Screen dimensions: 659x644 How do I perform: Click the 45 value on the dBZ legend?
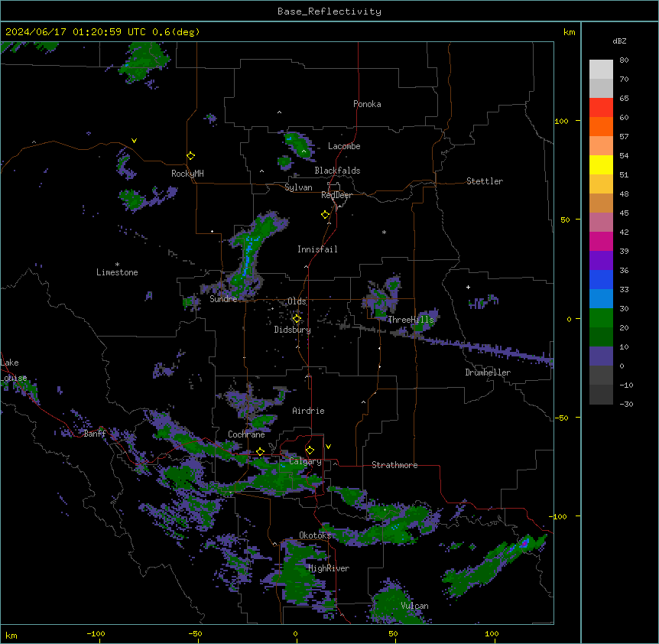click(624, 213)
